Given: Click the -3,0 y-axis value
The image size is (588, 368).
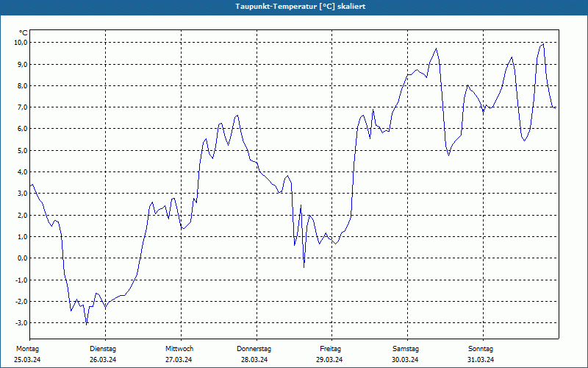Looking at the screenshot, I should click(x=21, y=323).
